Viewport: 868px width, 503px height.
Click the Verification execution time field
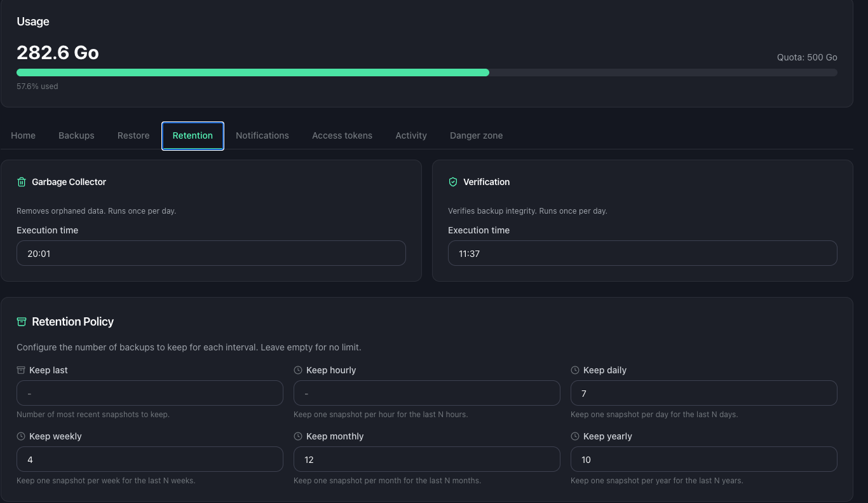[642, 253]
